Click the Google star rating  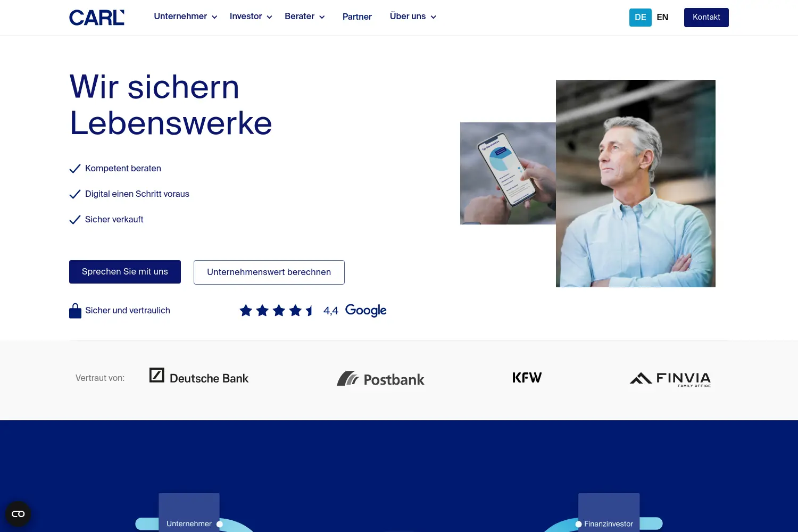[277, 310]
